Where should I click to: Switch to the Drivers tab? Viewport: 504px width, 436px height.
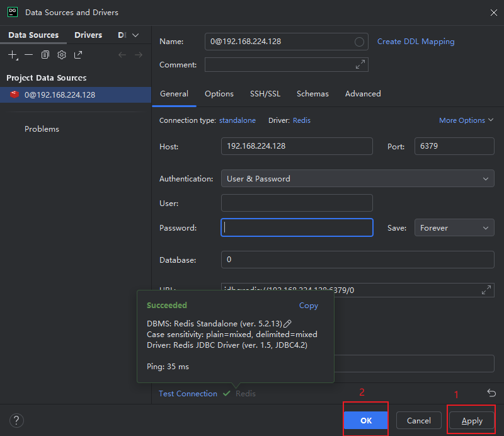(88, 35)
